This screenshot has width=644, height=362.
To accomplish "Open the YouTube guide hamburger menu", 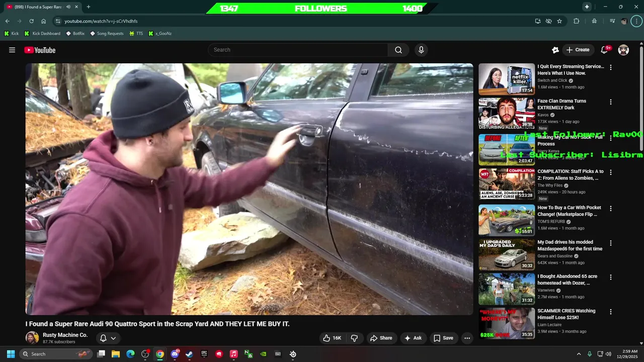I will (12, 50).
